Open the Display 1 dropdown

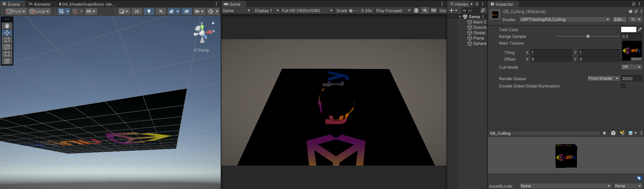click(x=267, y=11)
